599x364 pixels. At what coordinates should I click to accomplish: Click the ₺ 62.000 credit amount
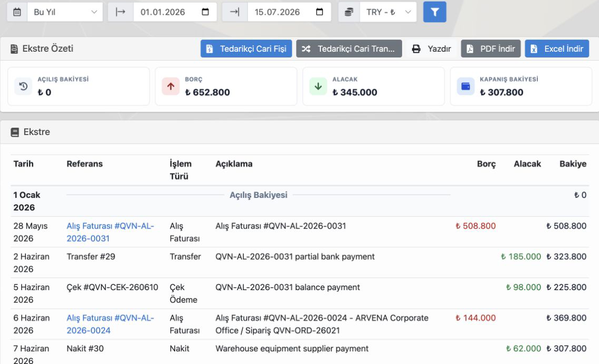click(x=524, y=348)
